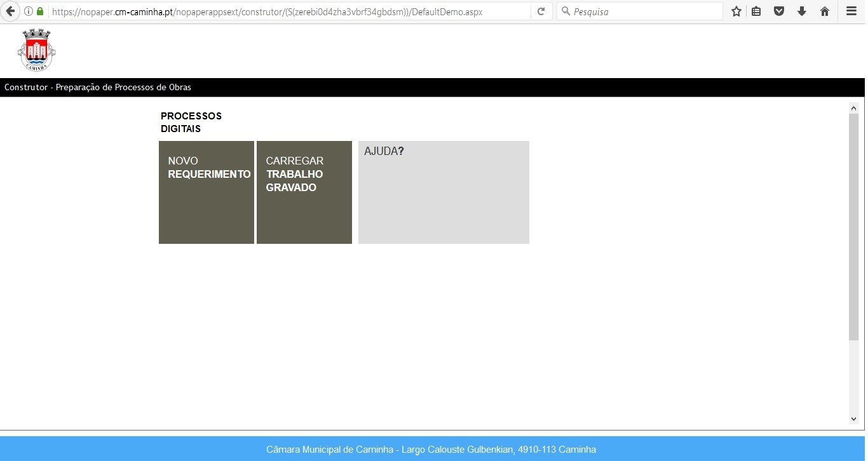Click the browser back arrow button
The width and height of the screenshot is (868, 461).
point(10,11)
